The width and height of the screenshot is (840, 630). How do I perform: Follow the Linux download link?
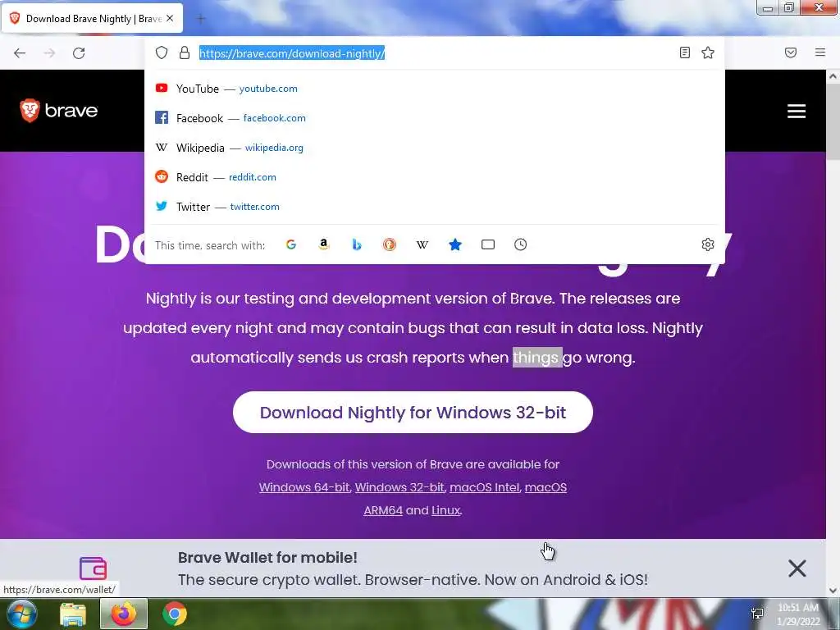[x=445, y=510]
